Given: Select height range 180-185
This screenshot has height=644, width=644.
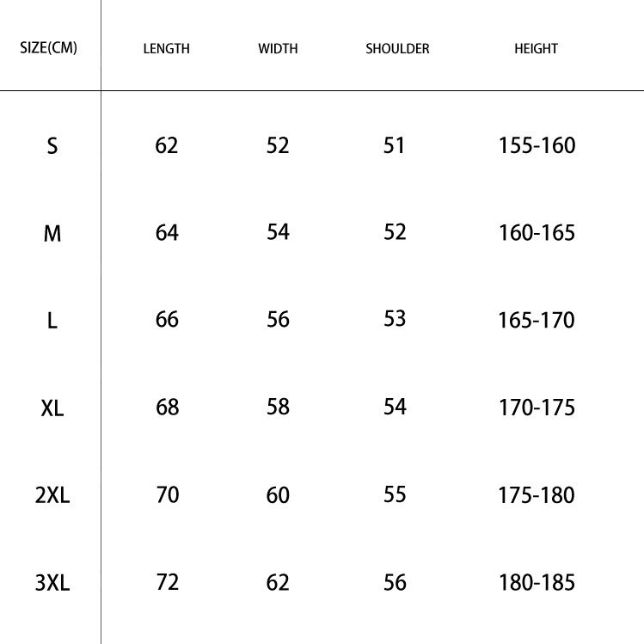Looking at the screenshot, I should (x=537, y=583).
